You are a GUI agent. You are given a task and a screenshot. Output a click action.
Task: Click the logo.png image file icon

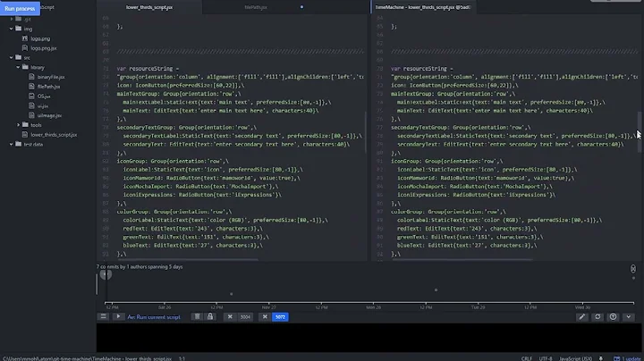click(x=25, y=38)
